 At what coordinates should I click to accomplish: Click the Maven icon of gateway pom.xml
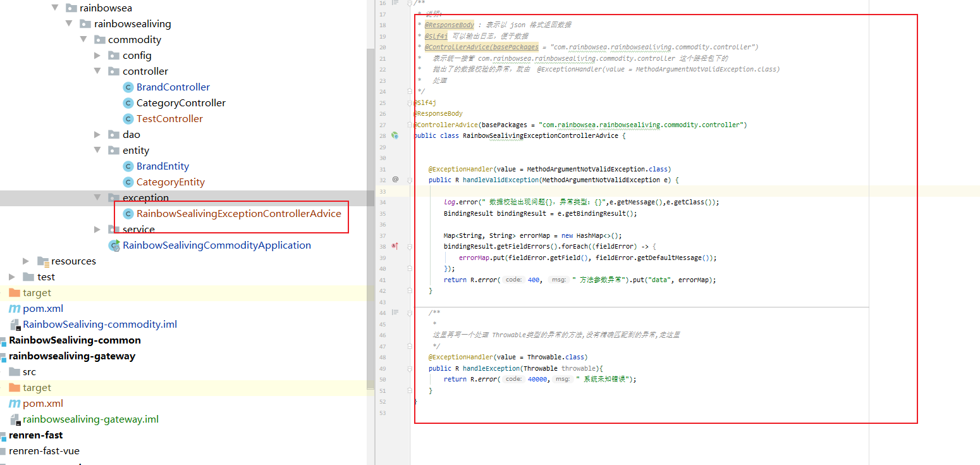tap(14, 404)
